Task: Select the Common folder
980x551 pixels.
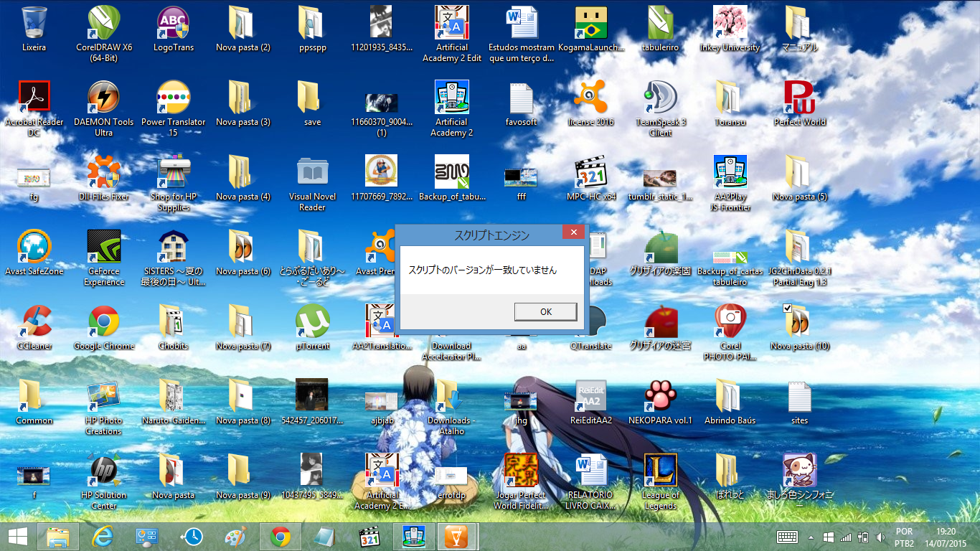Action: click(x=34, y=402)
